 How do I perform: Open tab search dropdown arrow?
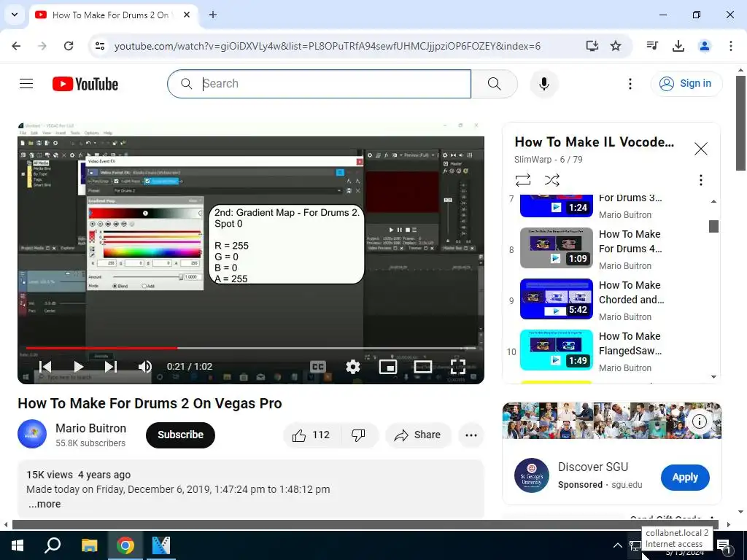click(15, 15)
